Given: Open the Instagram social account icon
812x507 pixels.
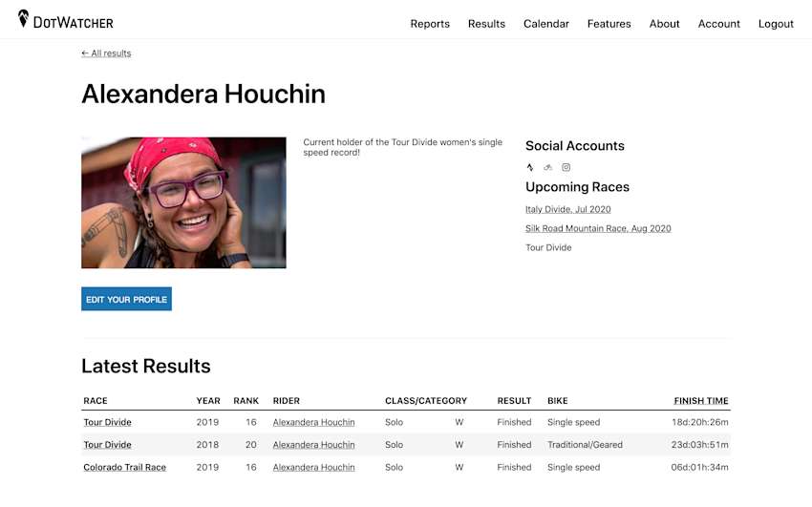Looking at the screenshot, I should 566,167.
